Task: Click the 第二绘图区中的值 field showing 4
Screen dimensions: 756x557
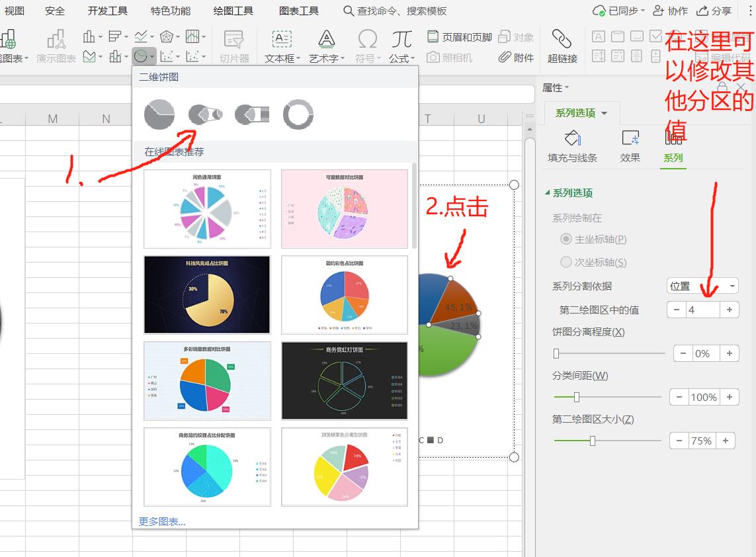Action: (x=702, y=310)
